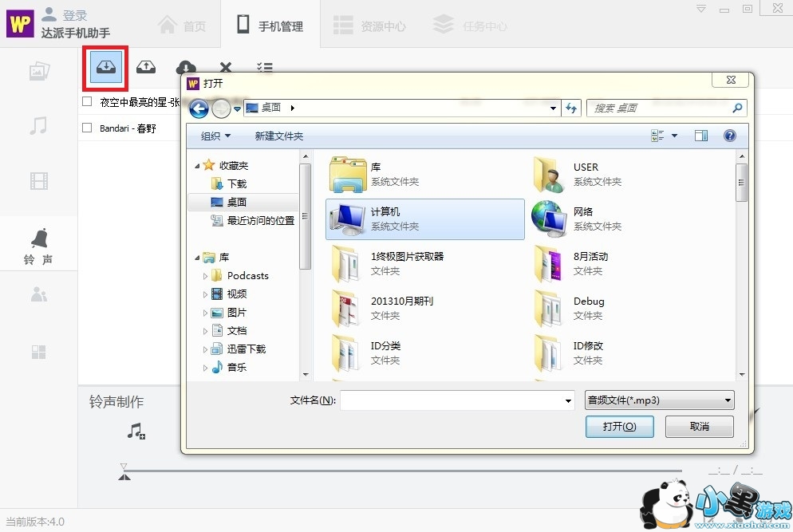Viewport: 793px width, 532px height.
Task: Collapse the 收藏夹 favorites tree node
Action: point(197,166)
